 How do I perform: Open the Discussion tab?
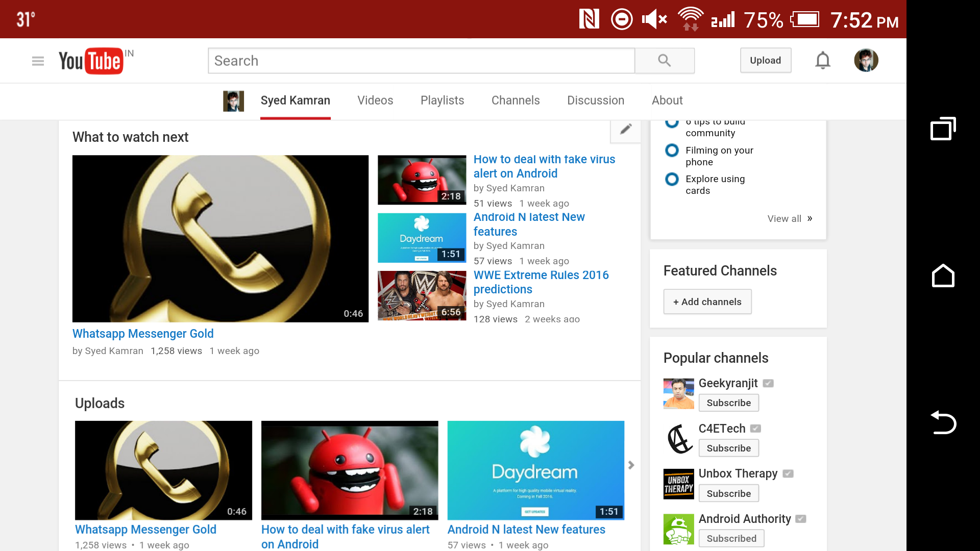595,101
